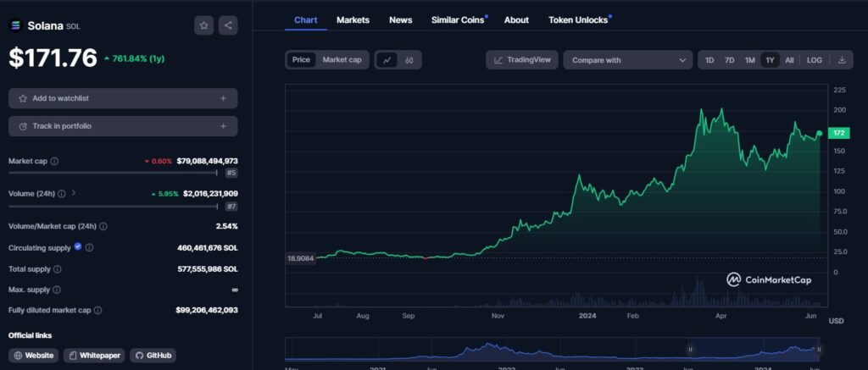Open Volume (24h) info icon
This screenshot has width=868, height=370.
pyautogui.click(x=61, y=194)
